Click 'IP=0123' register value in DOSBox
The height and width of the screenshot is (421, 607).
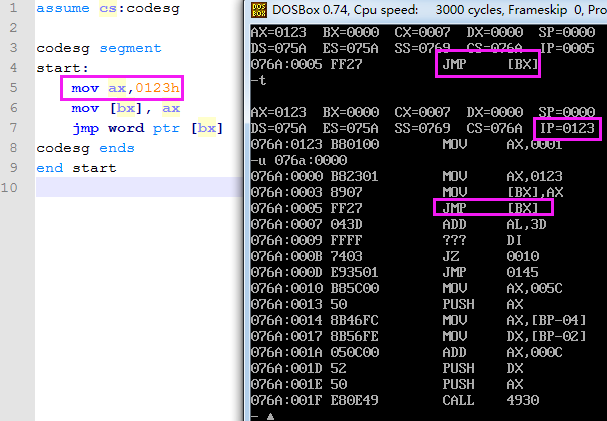click(567, 128)
